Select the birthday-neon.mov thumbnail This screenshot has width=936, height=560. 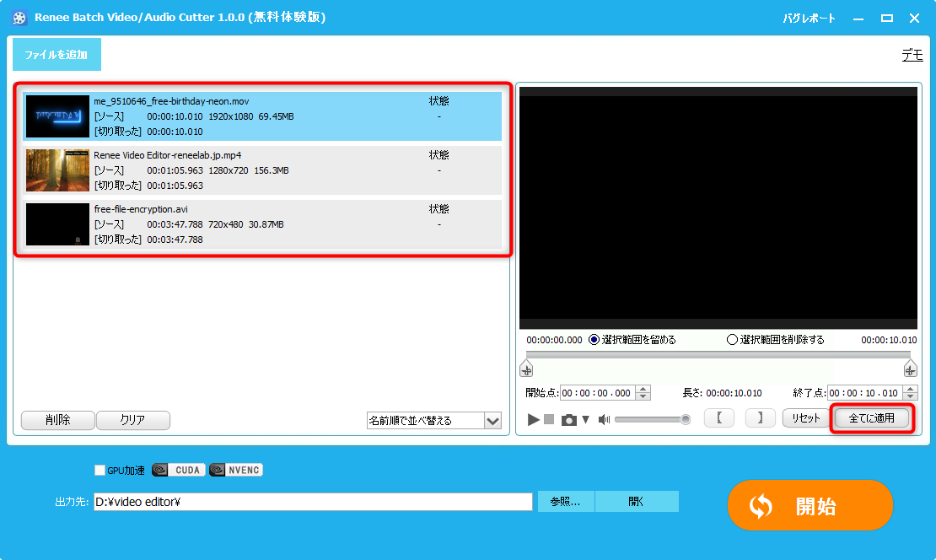[57, 116]
